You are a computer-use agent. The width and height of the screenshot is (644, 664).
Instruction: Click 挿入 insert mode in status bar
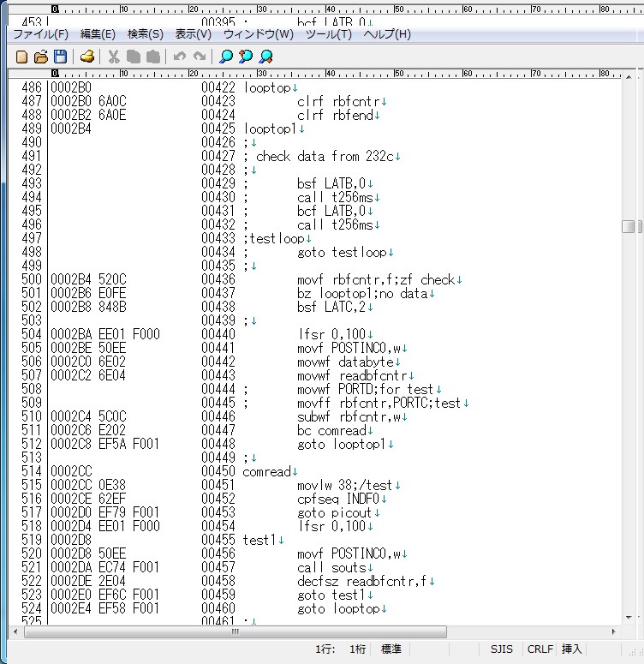pos(571,649)
